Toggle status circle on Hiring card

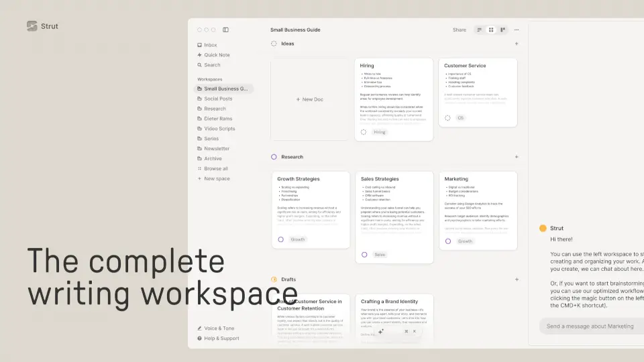point(364,132)
